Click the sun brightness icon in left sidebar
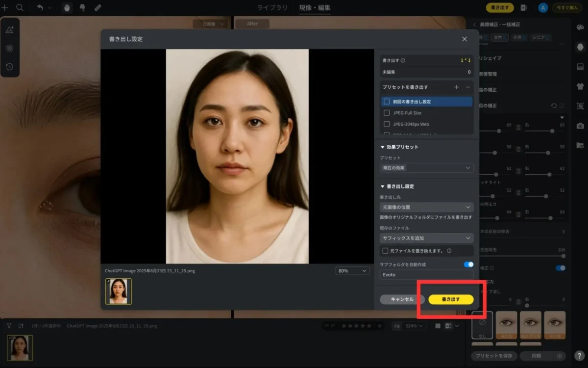 (x=9, y=48)
